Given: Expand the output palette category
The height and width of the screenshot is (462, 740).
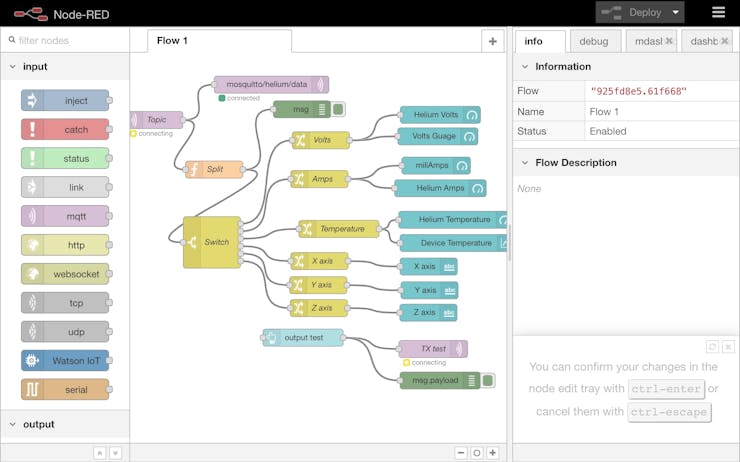Looking at the screenshot, I should [13, 424].
